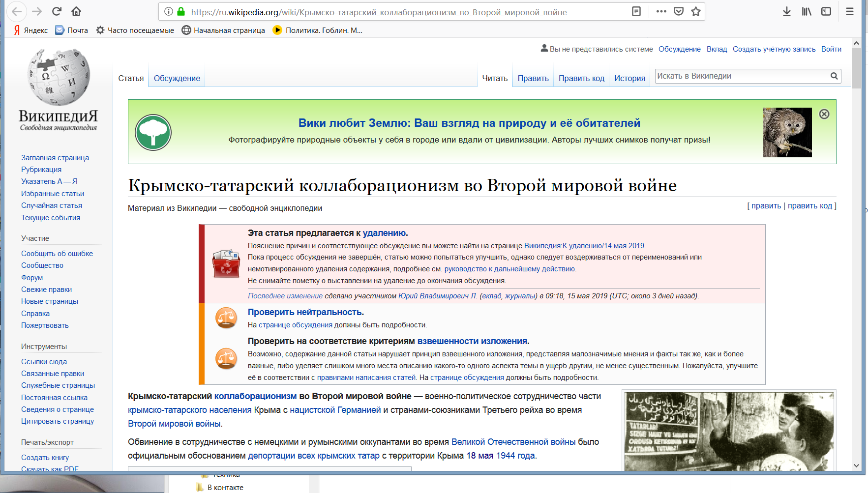The width and height of the screenshot is (868, 493).
Task: Show site information for the page
Action: pos(169,11)
